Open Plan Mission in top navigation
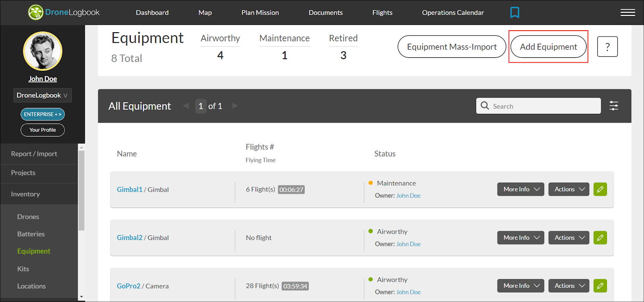Image resolution: width=644 pixels, height=302 pixels. coord(260,12)
